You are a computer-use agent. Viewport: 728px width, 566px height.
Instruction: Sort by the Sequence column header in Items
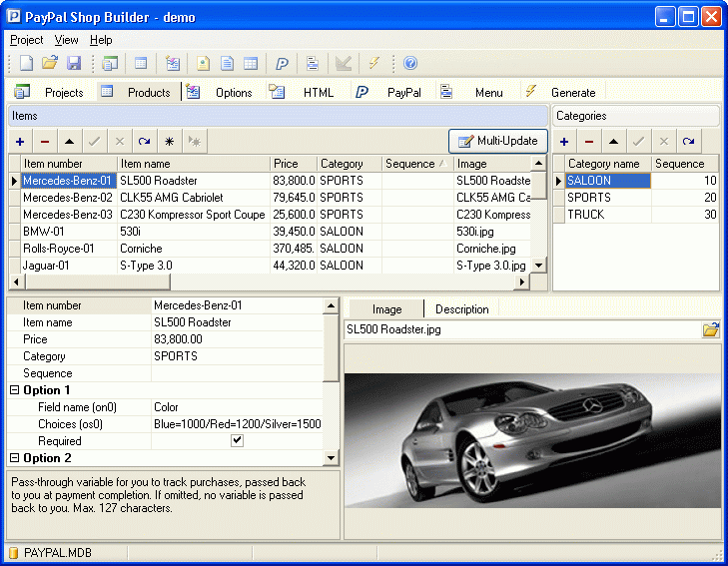(417, 164)
